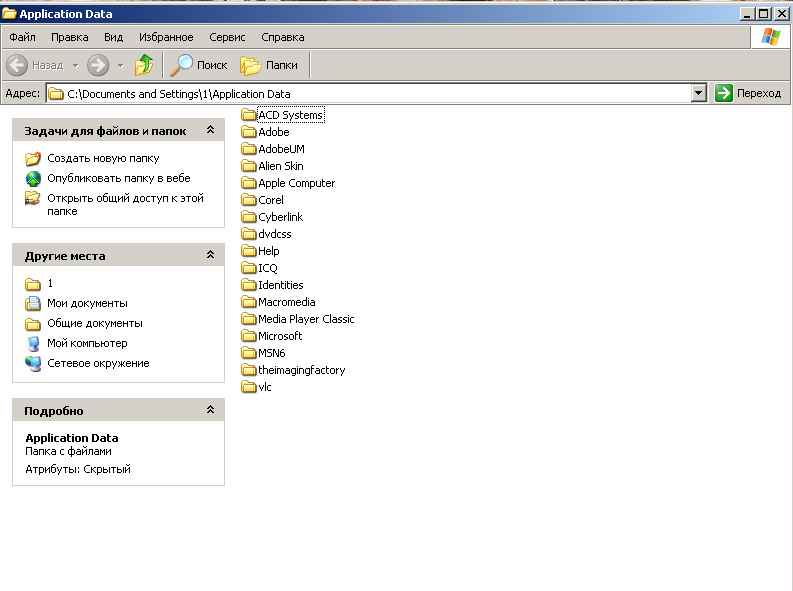Click the publish to web globe icon
The width and height of the screenshot is (793, 591).
[x=33, y=178]
